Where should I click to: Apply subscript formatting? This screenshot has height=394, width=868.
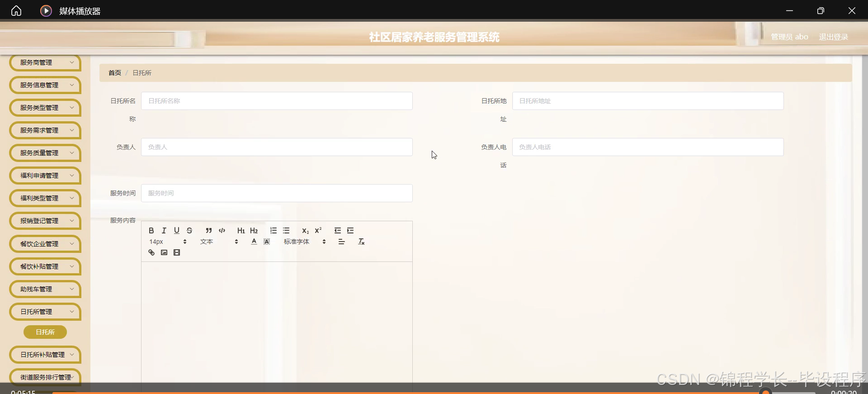(305, 231)
